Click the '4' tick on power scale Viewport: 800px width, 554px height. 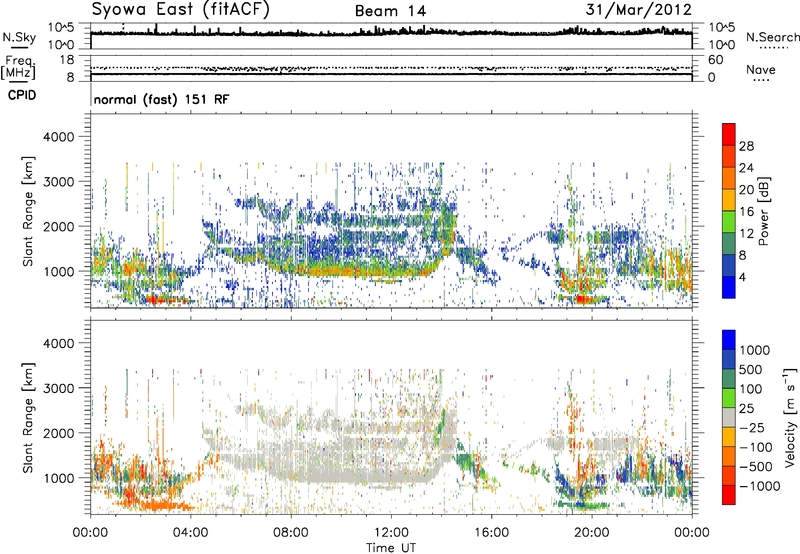[742, 277]
